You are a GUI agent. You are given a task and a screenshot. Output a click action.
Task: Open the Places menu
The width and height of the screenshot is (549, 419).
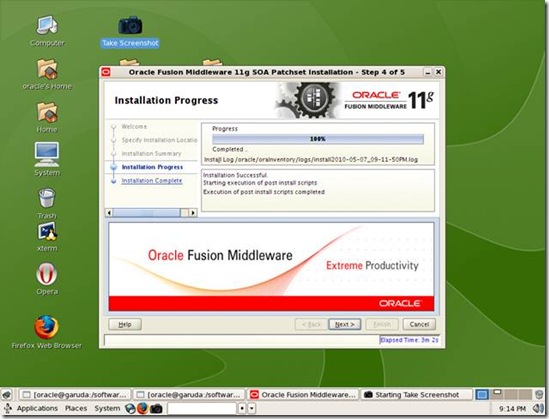[x=76, y=408]
